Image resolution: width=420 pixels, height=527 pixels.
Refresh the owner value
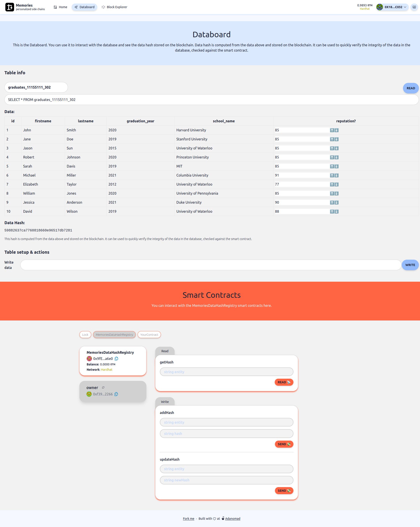[x=103, y=387]
